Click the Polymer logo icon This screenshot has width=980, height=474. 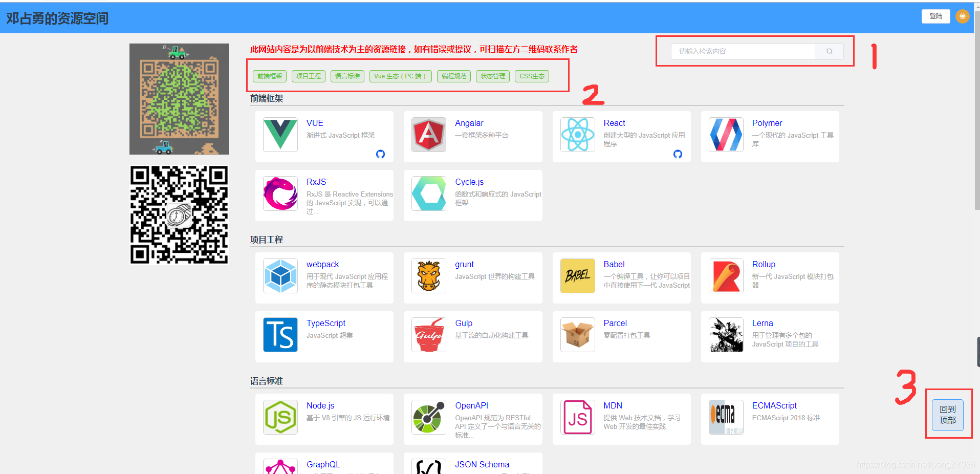pos(726,135)
